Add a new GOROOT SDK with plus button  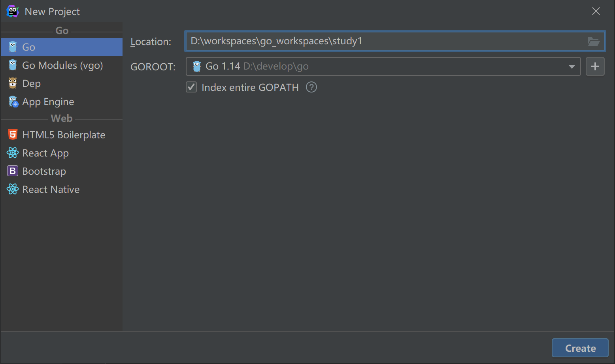[x=595, y=66]
